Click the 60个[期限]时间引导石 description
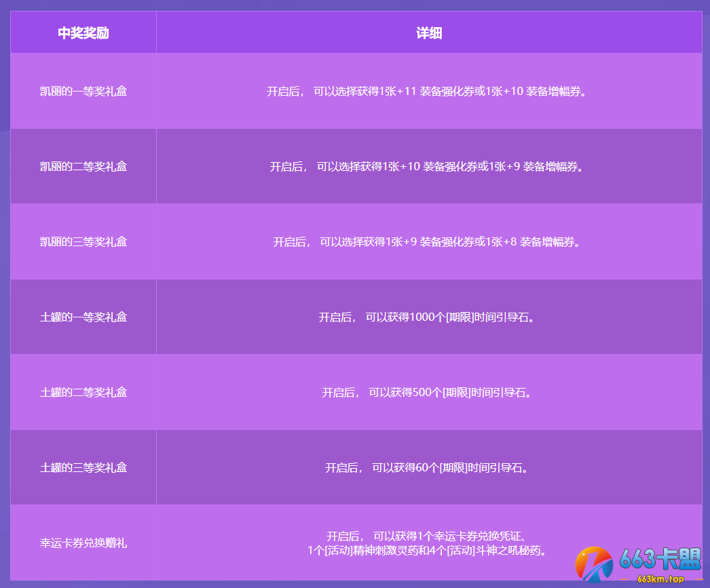 pos(426,468)
